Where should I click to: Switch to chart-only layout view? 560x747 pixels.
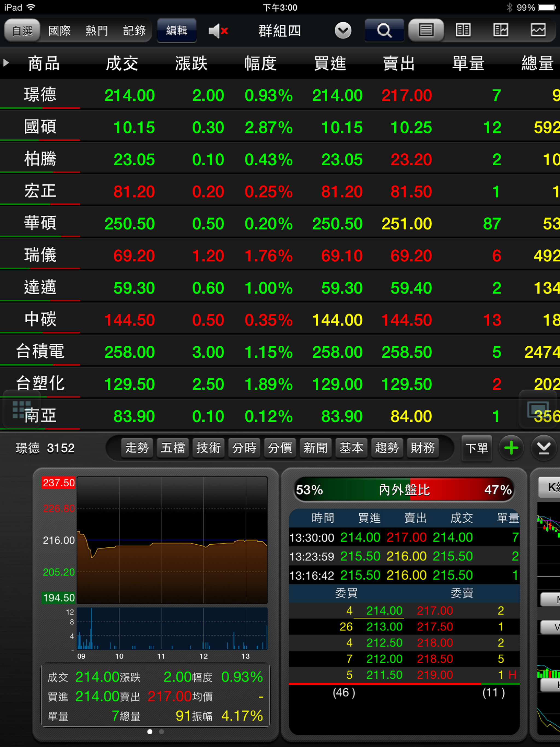point(538,30)
